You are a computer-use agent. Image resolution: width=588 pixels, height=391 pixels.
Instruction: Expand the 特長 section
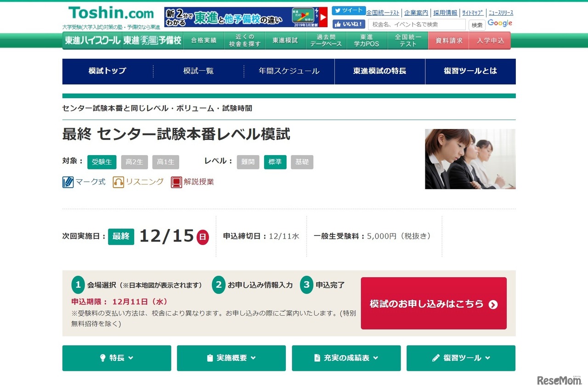[x=117, y=358]
